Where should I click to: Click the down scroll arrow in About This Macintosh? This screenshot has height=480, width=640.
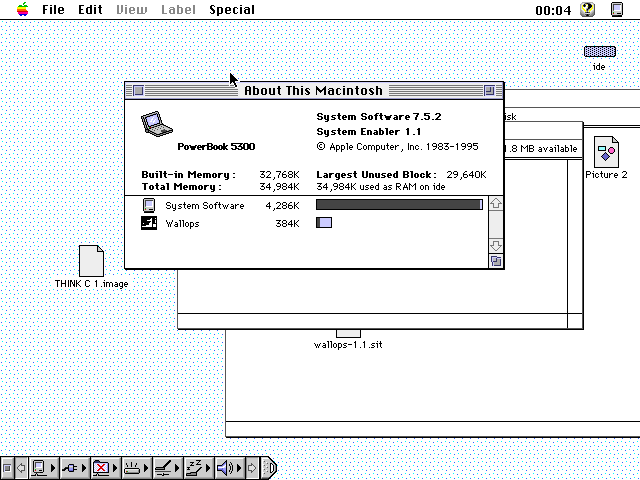pyautogui.click(x=496, y=245)
